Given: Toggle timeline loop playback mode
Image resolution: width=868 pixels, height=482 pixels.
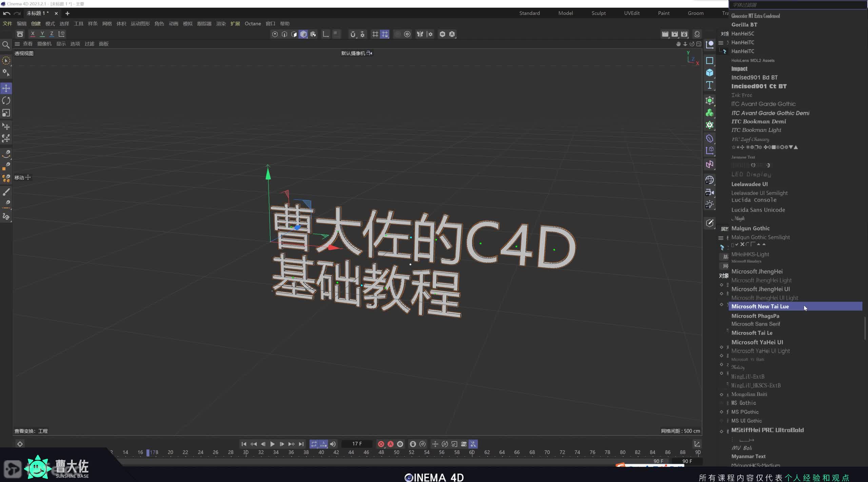Looking at the screenshot, I should coord(314,444).
